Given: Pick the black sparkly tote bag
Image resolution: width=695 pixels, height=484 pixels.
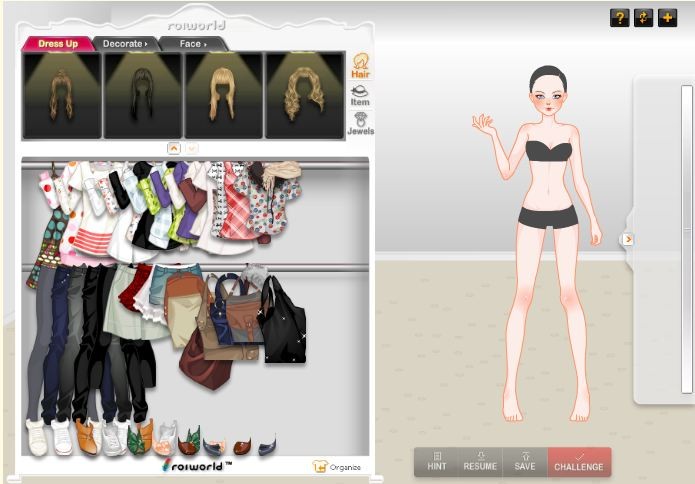Looking at the screenshot, I should coord(283,320).
